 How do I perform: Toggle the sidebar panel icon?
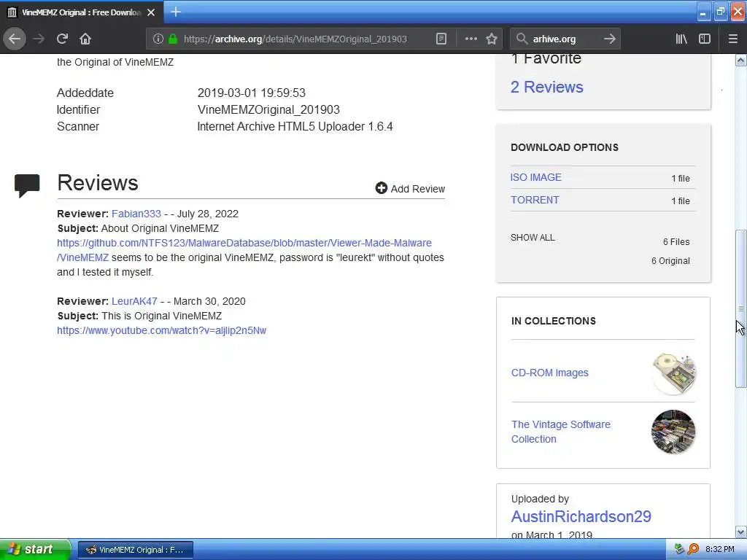(x=705, y=39)
